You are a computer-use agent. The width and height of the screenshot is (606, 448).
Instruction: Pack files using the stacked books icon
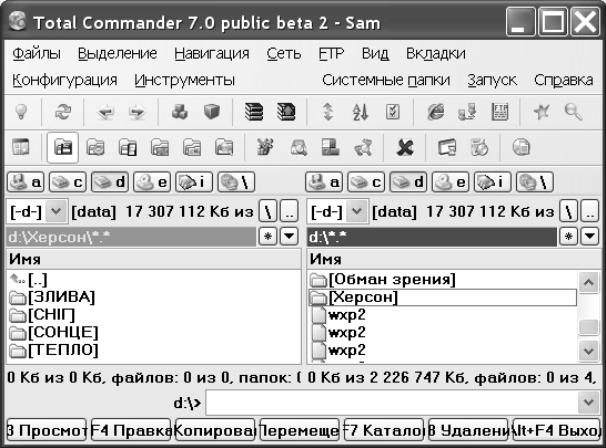click(x=254, y=112)
